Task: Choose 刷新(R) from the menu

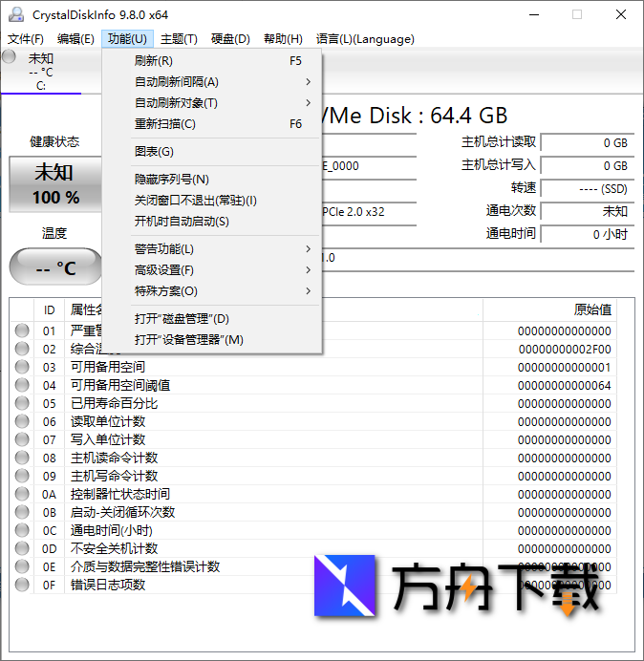Action: tap(212, 61)
